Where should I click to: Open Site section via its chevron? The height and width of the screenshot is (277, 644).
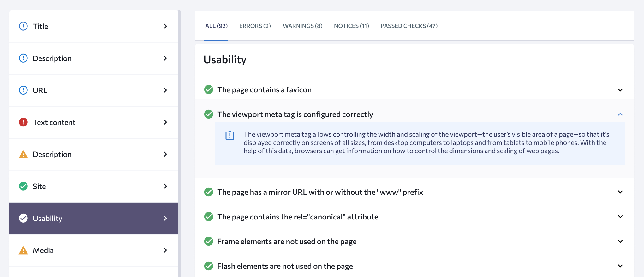(165, 186)
